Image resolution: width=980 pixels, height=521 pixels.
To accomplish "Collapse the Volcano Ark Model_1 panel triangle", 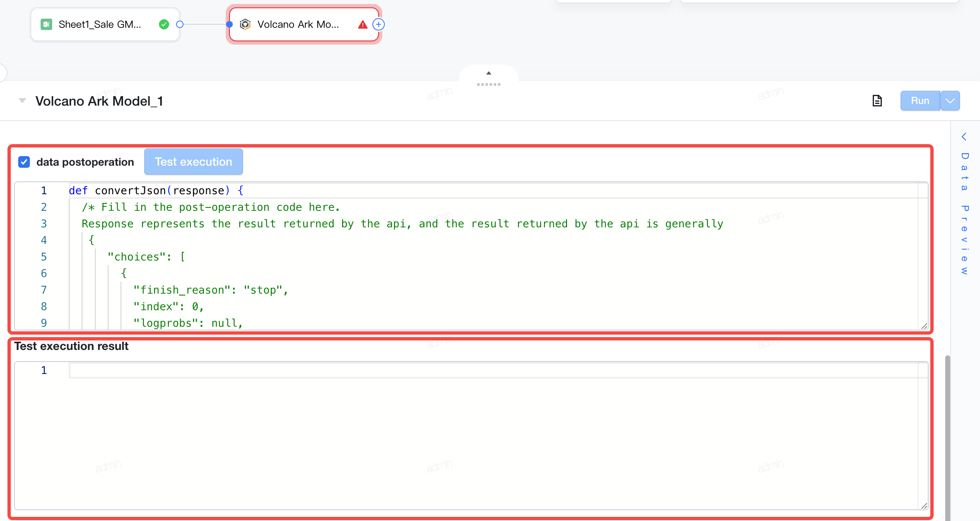I will click(22, 101).
